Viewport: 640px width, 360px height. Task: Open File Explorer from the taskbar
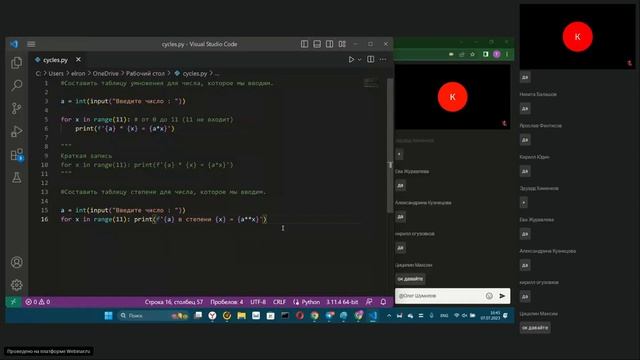point(241,316)
